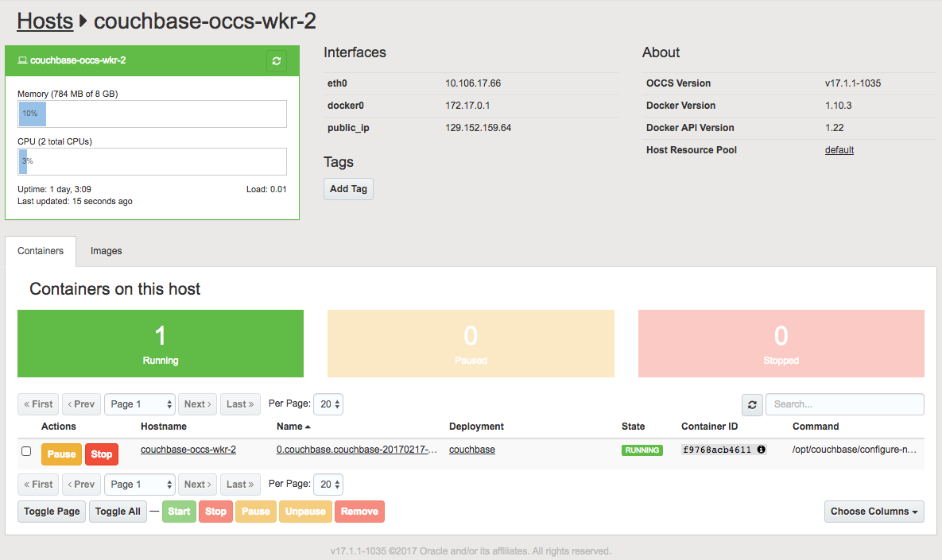The height and width of the screenshot is (560, 942).
Task: Pause the running couchbase container
Action: click(60, 454)
